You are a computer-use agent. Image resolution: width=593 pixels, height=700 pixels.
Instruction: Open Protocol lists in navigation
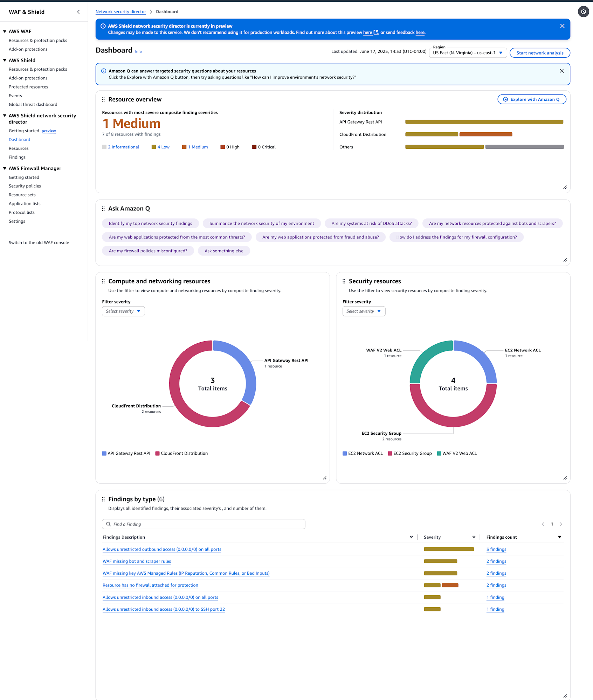[x=22, y=212]
